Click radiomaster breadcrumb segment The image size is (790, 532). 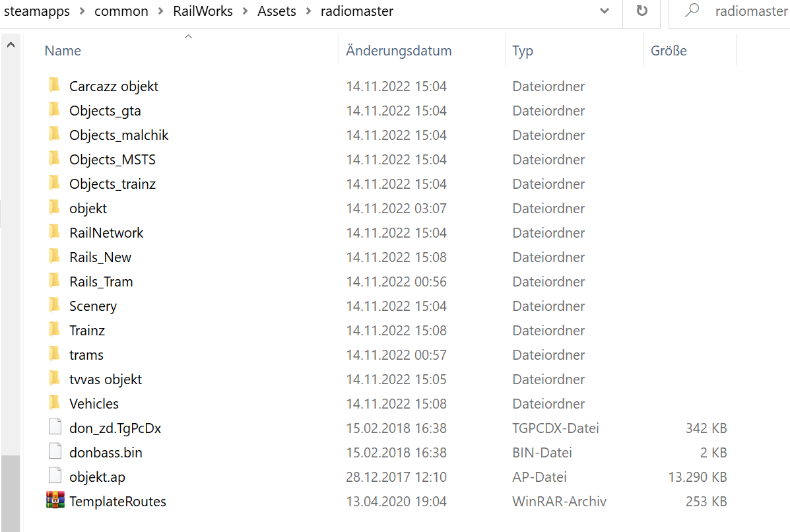pyautogui.click(x=356, y=11)
